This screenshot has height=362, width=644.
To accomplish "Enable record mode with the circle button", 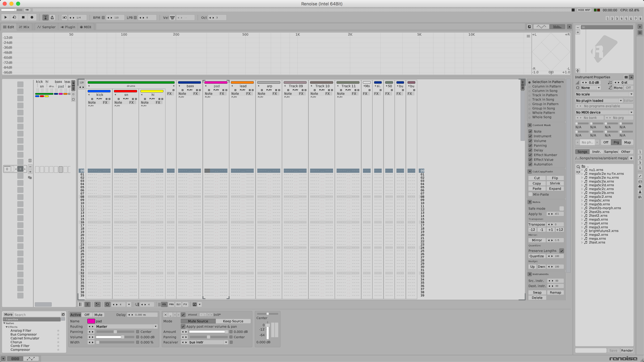I will click(x=32, y=17).
